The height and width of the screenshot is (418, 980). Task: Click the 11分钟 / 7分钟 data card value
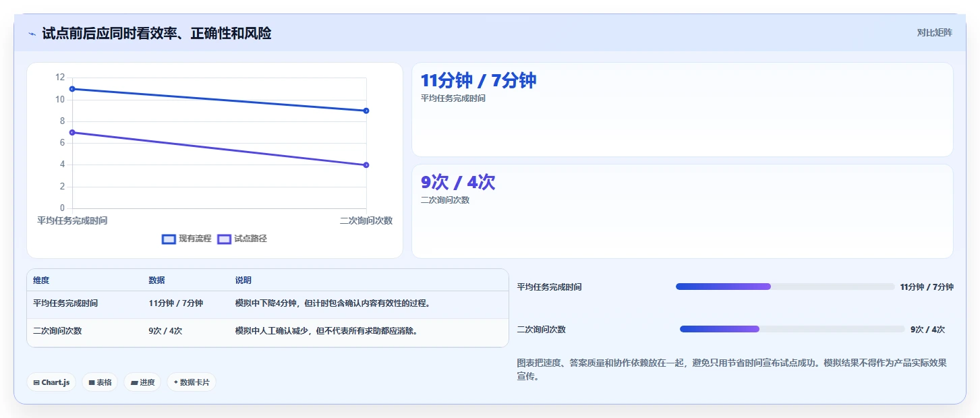[x=478, y=80]
